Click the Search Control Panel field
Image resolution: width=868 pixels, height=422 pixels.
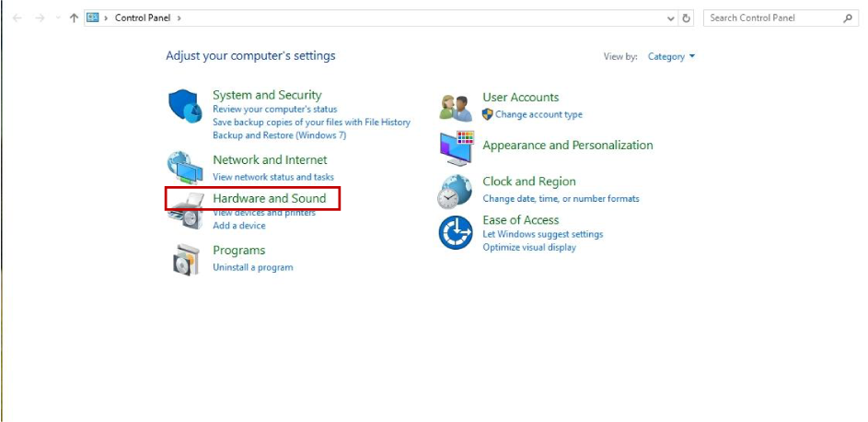coord(773,18)
